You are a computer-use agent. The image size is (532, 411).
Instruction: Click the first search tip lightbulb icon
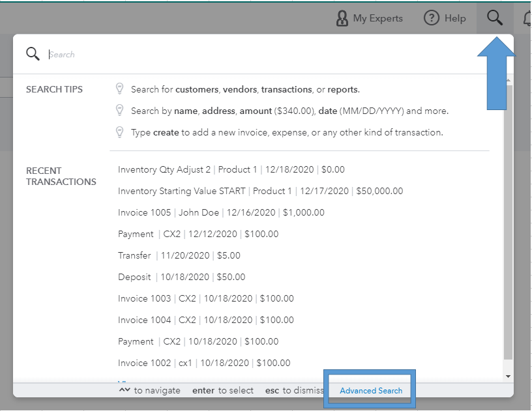tap(119, 89)
